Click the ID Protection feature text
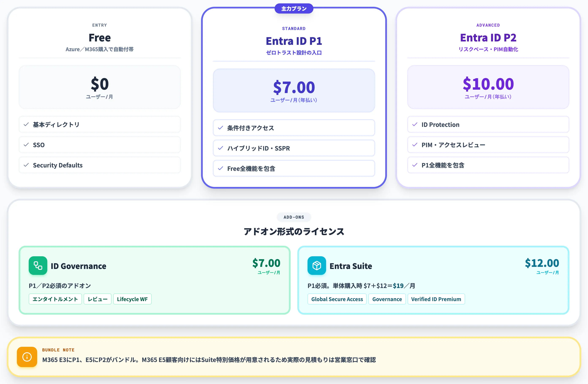 point(440,125)
